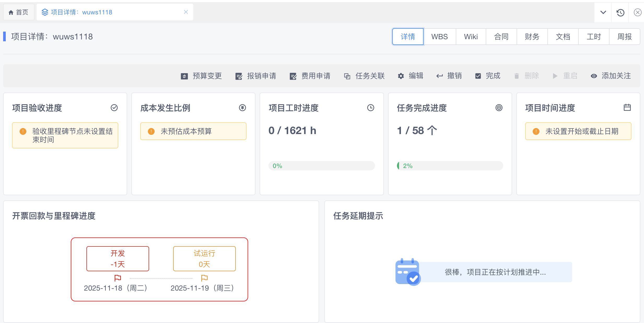644x323 pixels.
Task: Click the checkmark icon on 项目验收进度 card
Action: (x=114, y=108)
